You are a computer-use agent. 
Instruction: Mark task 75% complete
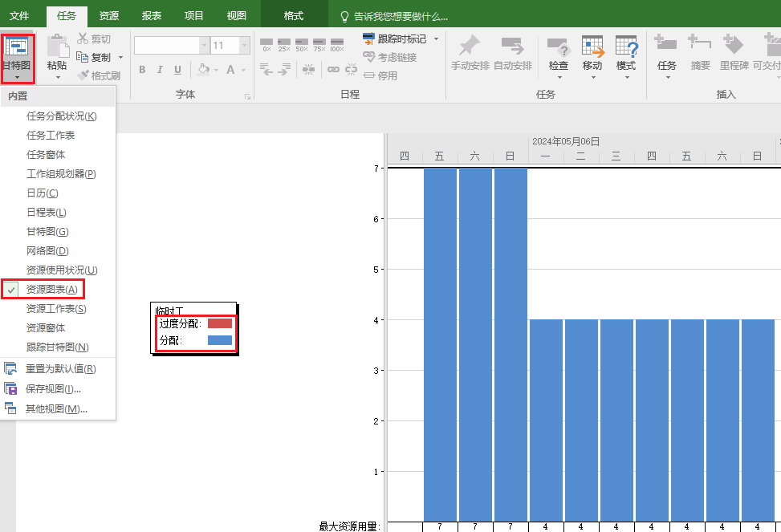click(319, 45)
